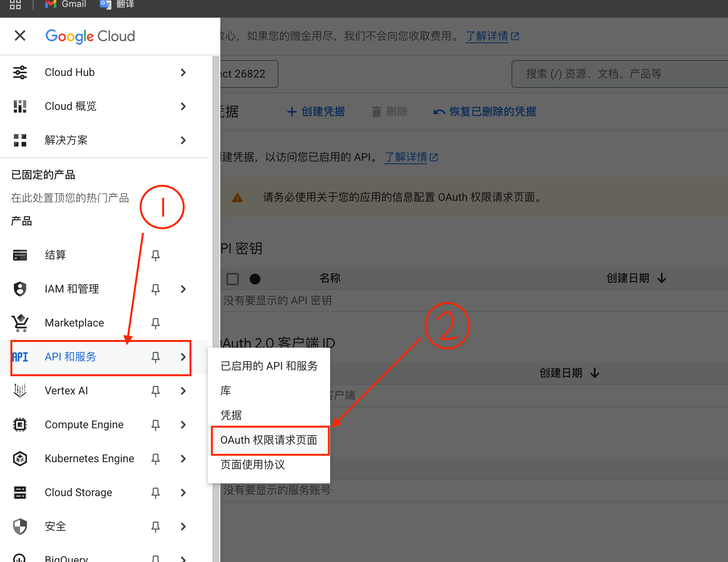Sort OAuth clients by 创建日期 arrow
Screen dimensions: 728x562
[595, 373]
